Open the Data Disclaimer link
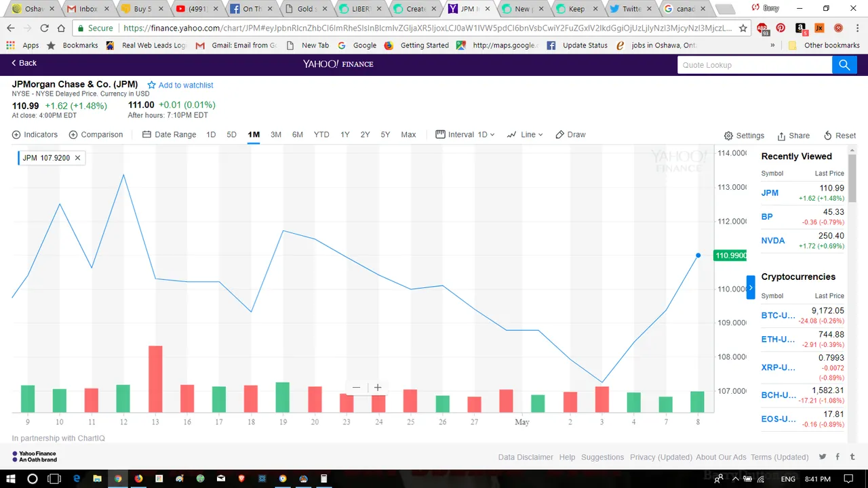This screenshot has height=488, width=868. (x=526, y=457)
